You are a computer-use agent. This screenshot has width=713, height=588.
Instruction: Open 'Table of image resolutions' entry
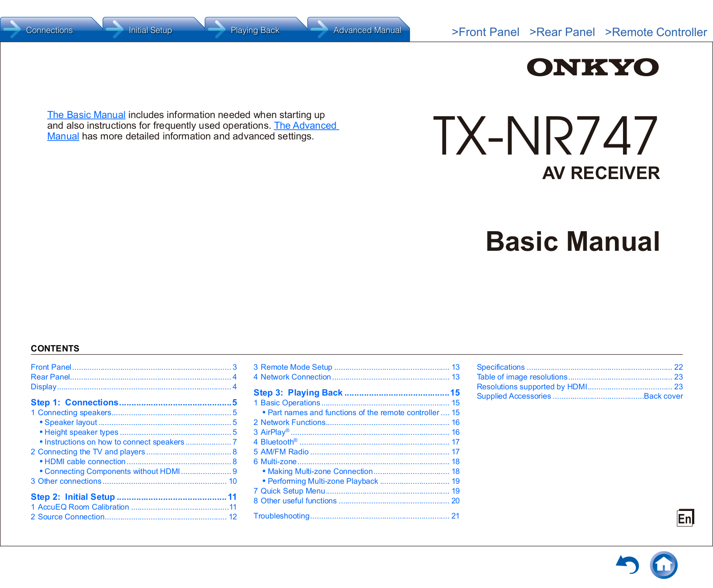580,377
